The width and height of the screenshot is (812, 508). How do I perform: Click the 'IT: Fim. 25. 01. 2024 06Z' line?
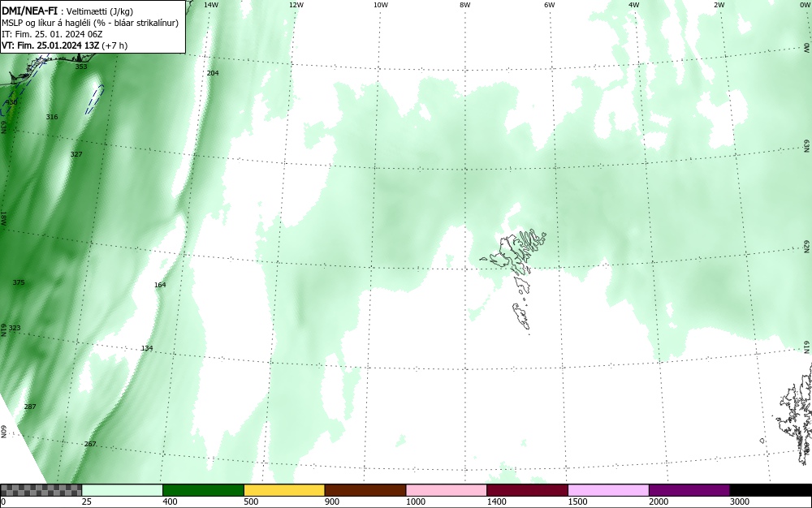pyautogui.click(x=52, y=34)
